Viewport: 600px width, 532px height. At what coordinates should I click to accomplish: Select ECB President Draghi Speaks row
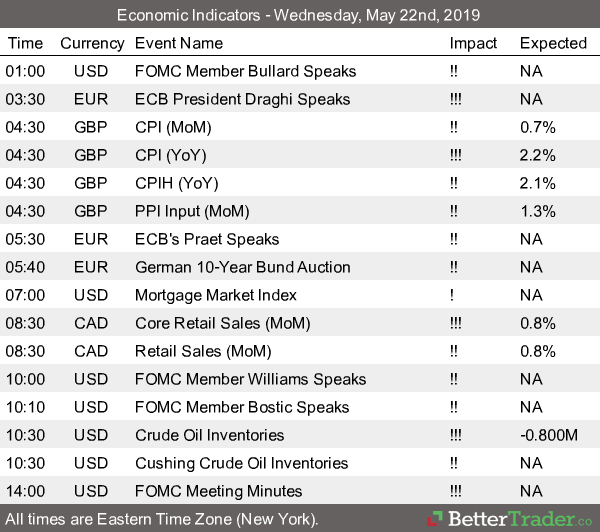point(242,99)
